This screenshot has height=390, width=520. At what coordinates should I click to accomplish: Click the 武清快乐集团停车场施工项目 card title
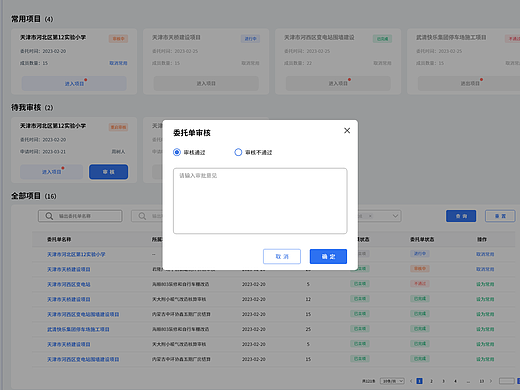451,37
